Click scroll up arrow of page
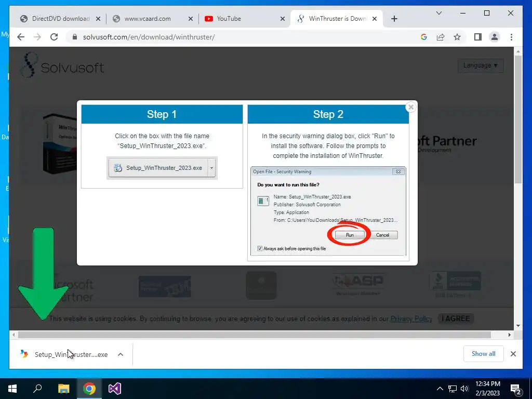Viewport: 532px width, 399px height. [518, 51]
